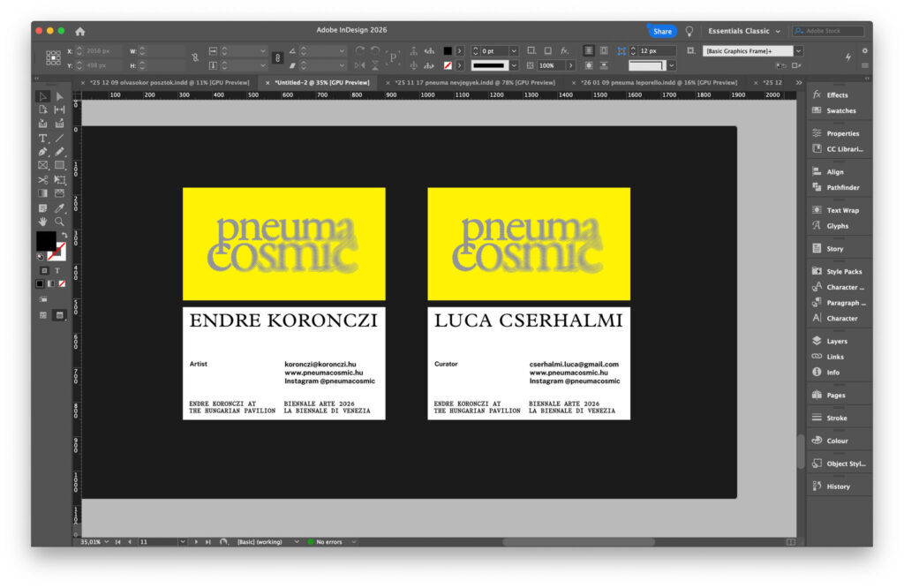This screenshot has width=904, height=588.
Task: Choose the Hand tool
Action: (42, 221)
